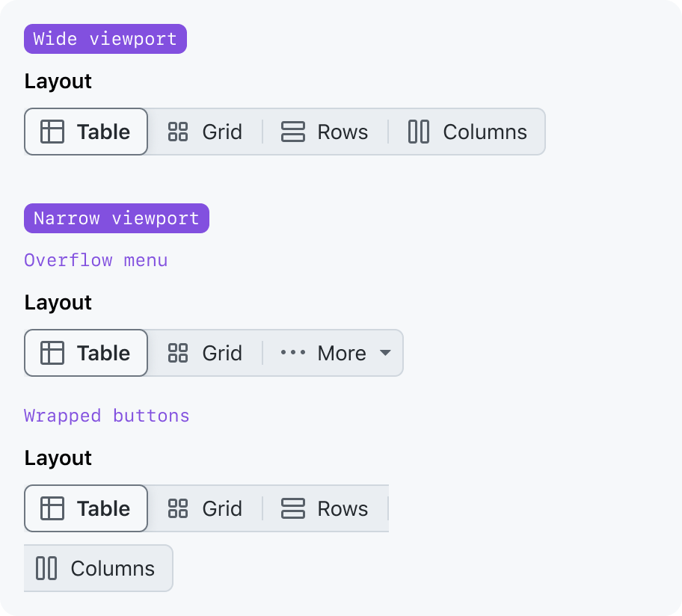682x616 pixels.
Task: Select Rows layout in the wide viewport
Action: click(325, 132)
